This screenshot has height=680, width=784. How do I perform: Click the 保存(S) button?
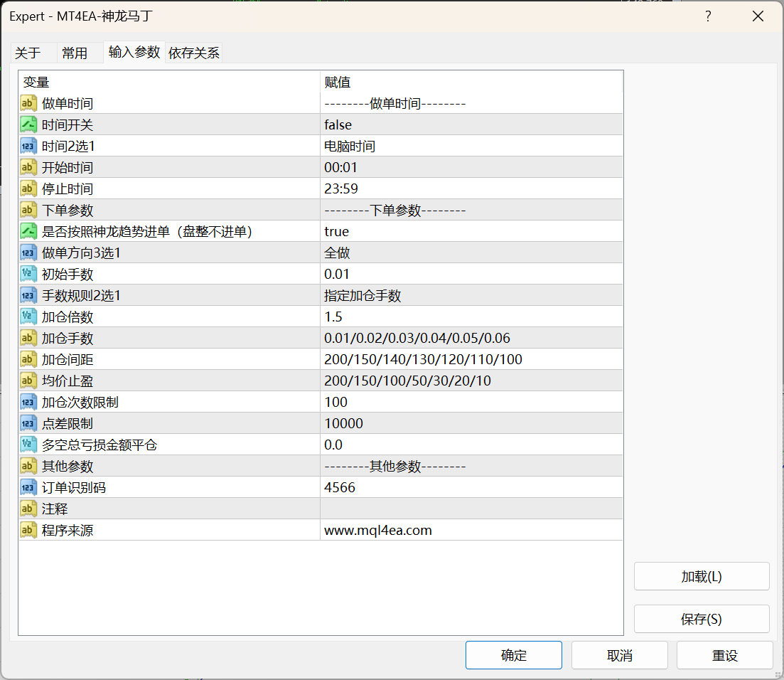(x=701, y=619)
